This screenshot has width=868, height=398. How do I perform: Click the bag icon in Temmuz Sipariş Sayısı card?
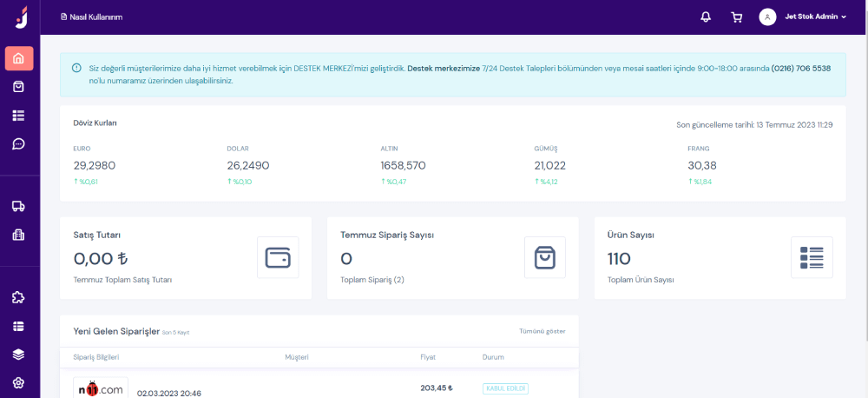tap(544, 257)
